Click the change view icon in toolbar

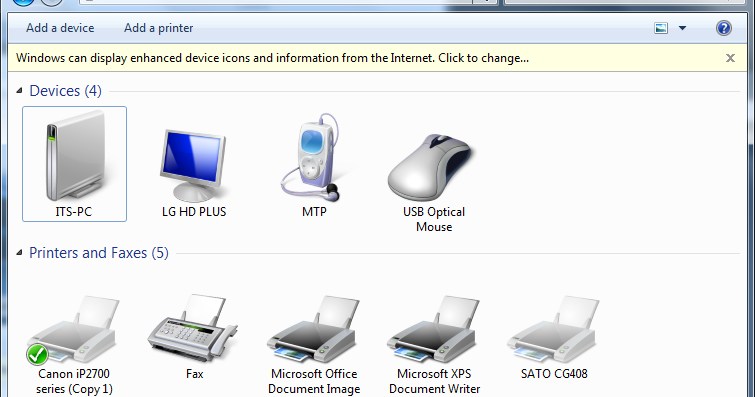coord(661,28)
